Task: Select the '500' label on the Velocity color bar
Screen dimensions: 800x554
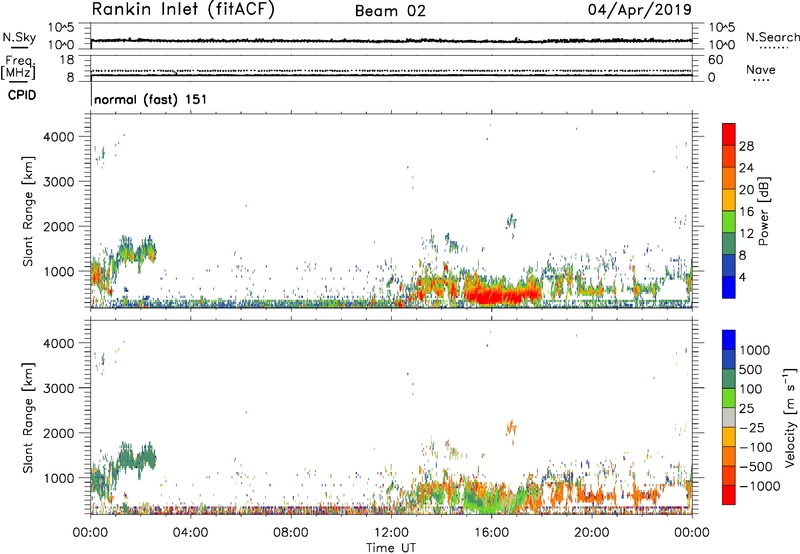Action: (751, 370)
